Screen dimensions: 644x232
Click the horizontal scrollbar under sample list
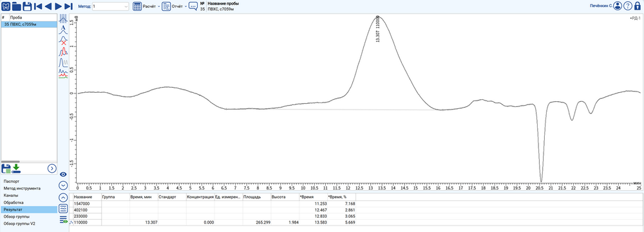tap(10, 162)
